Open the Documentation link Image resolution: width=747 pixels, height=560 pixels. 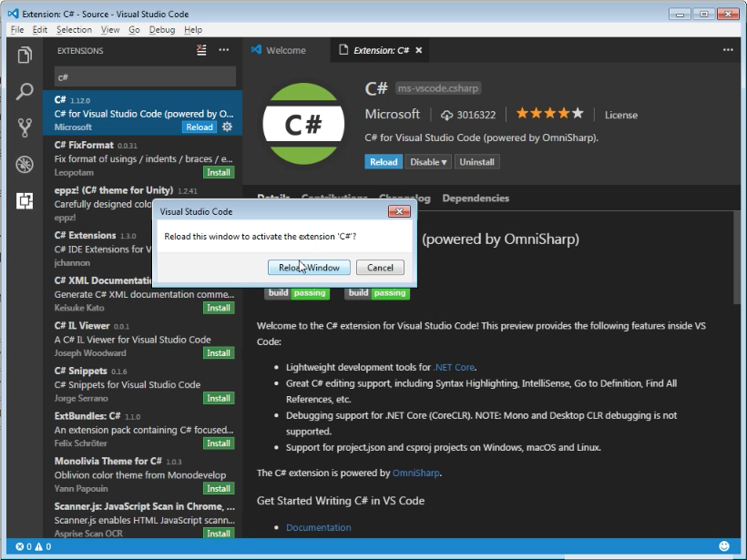tap(318, 527)
